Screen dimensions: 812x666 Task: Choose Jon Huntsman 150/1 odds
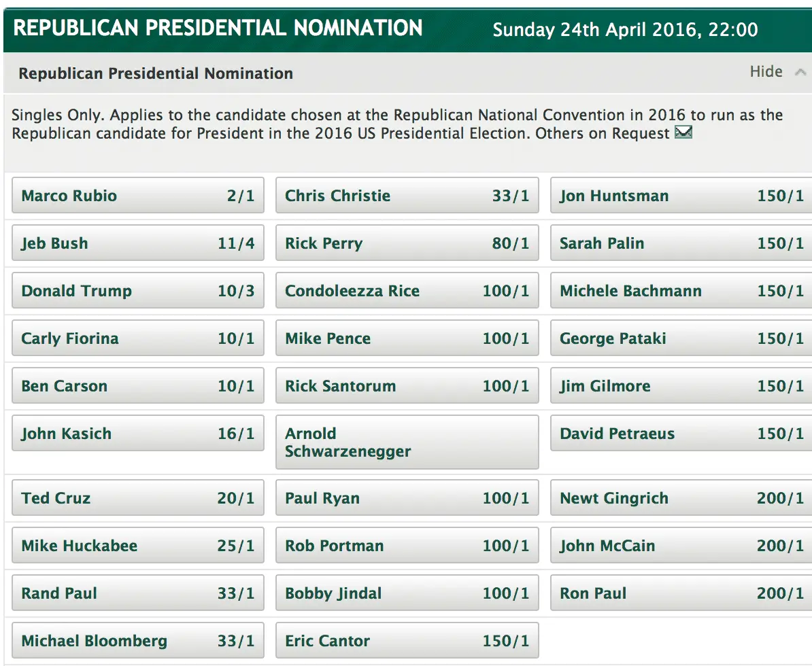[681, 196]
